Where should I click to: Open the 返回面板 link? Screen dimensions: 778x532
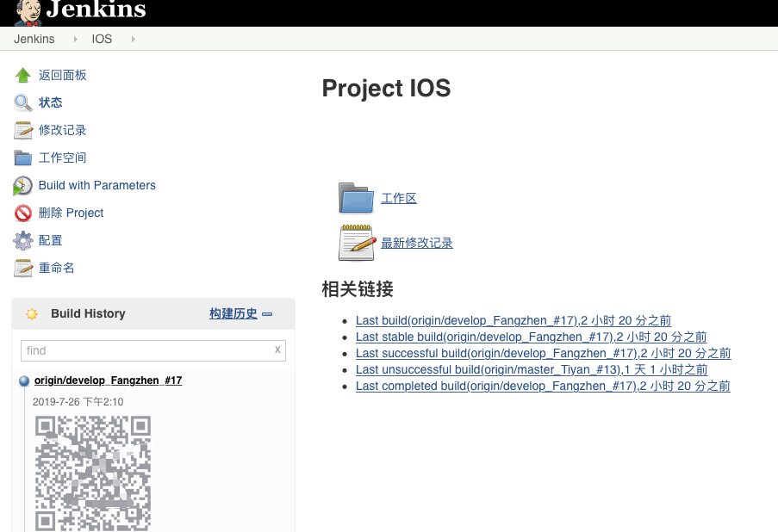63,76
